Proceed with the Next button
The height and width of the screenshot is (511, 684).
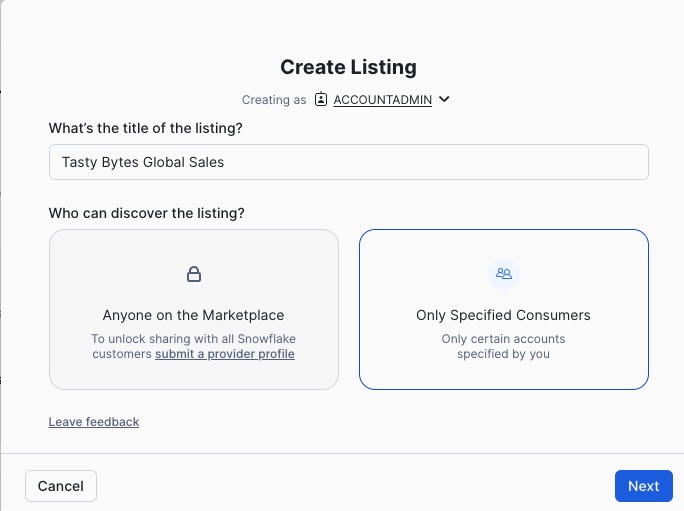pos(643,486)
